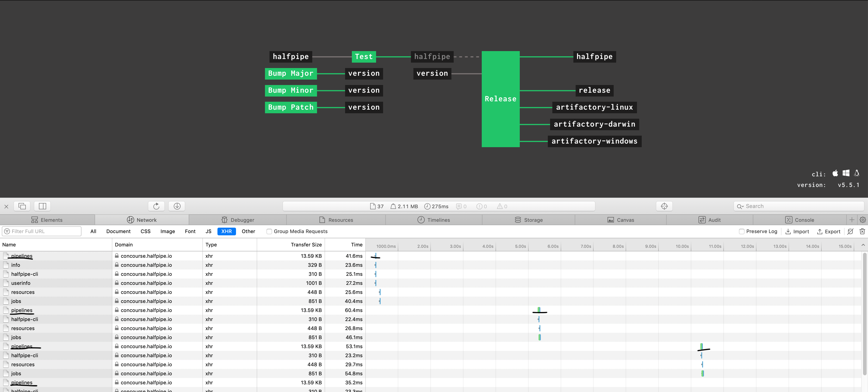Clear network items with the trash icon

pyautogui.click(x=862, y=231)
